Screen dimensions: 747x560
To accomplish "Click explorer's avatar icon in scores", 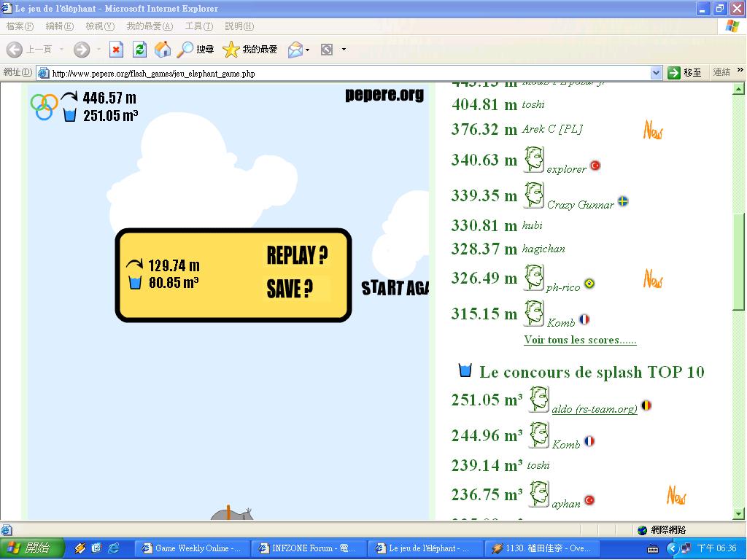I will [534, 159].
